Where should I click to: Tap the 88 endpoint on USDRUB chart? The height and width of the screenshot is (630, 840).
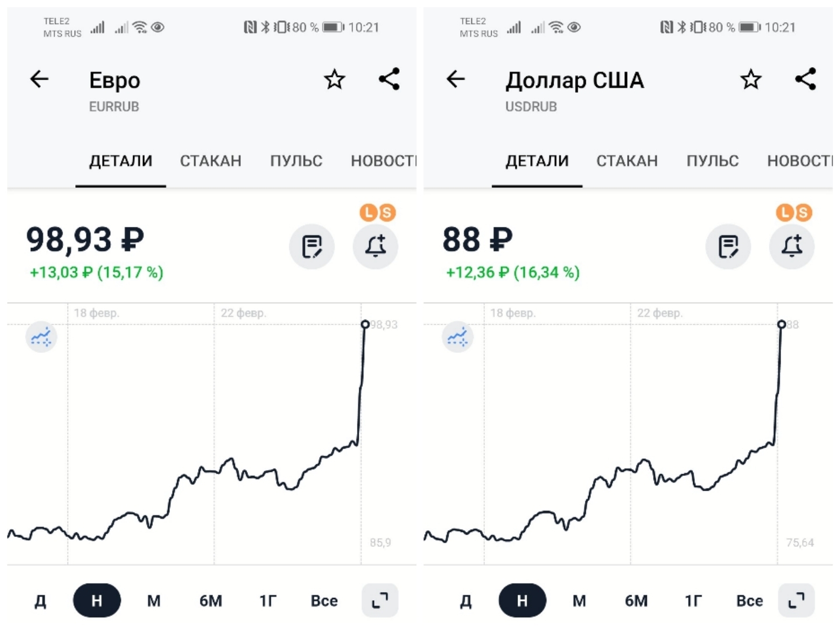(x=782, y=324)
